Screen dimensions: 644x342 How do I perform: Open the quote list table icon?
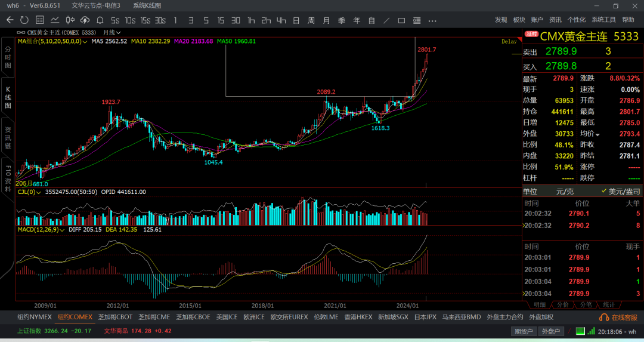[40, 20]
